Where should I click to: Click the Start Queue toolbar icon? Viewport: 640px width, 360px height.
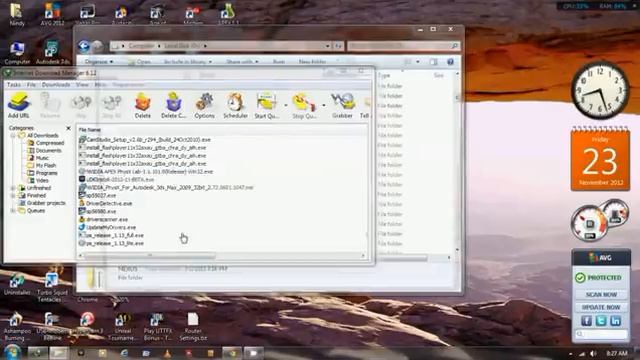click(267, 105)
